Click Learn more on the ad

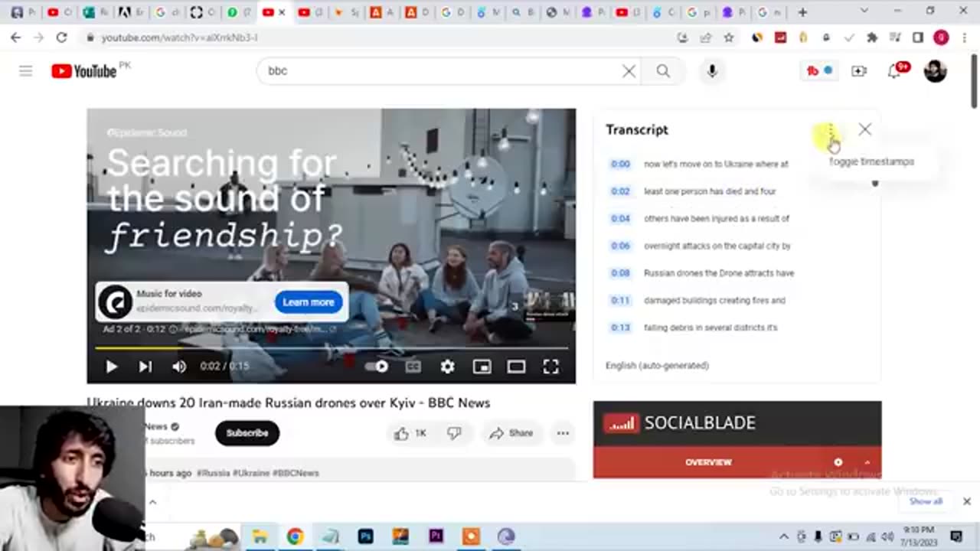[x=309, y=302]
